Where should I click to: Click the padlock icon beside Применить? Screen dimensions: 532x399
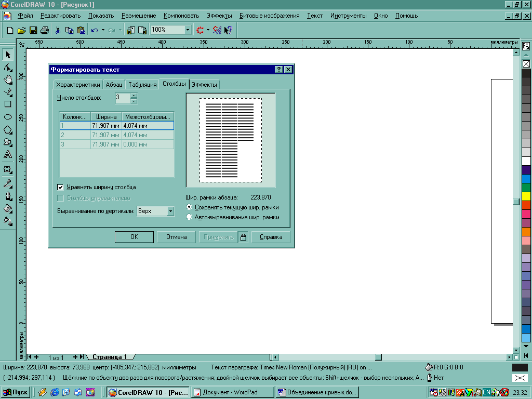click(243, 237)
